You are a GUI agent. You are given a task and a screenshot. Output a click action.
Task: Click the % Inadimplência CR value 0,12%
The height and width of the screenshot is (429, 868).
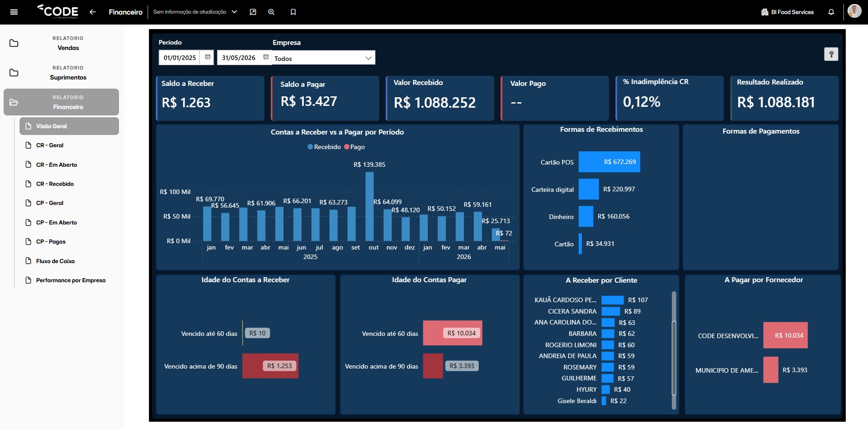[641, 102]
